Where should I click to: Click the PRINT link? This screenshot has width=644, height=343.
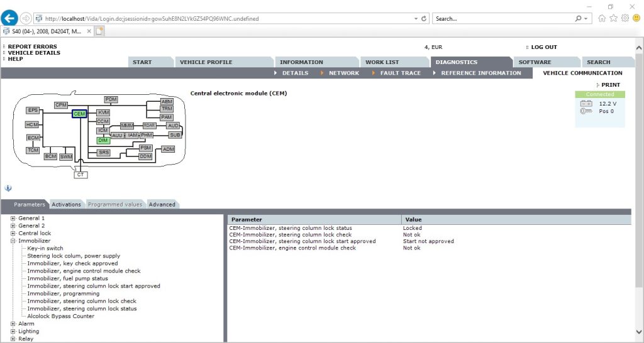[611, 85]
